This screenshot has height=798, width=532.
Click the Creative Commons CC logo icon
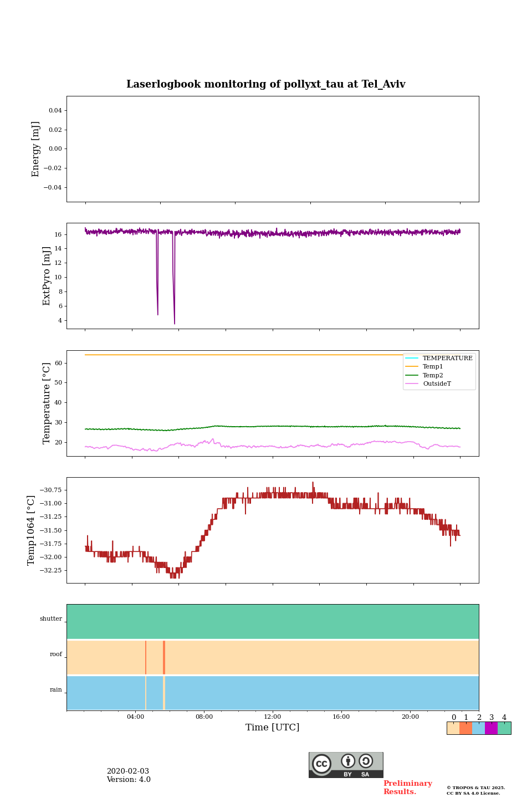coord(321,764)
